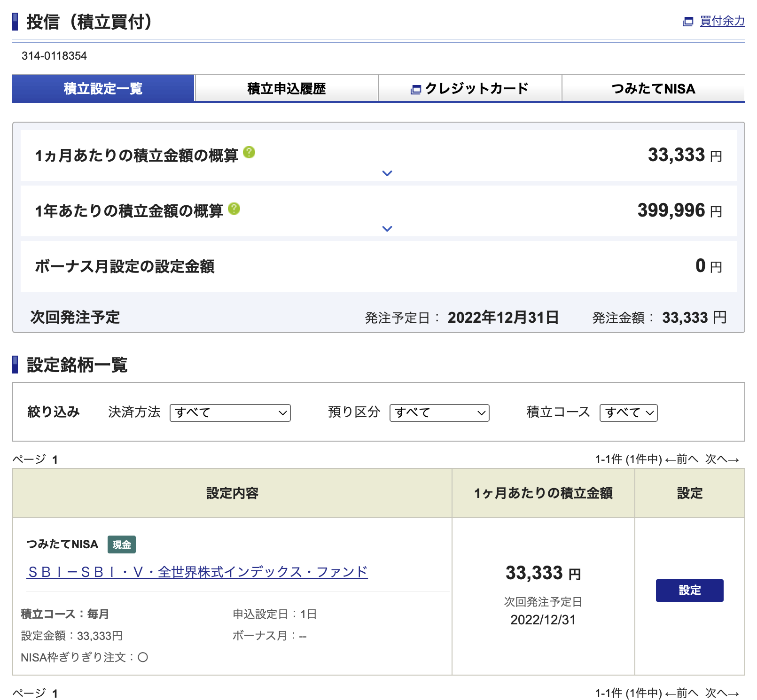The image size is (757, 700).
Task: Expand the yearly accumulation amount details chevron
Action: (387, 229)
